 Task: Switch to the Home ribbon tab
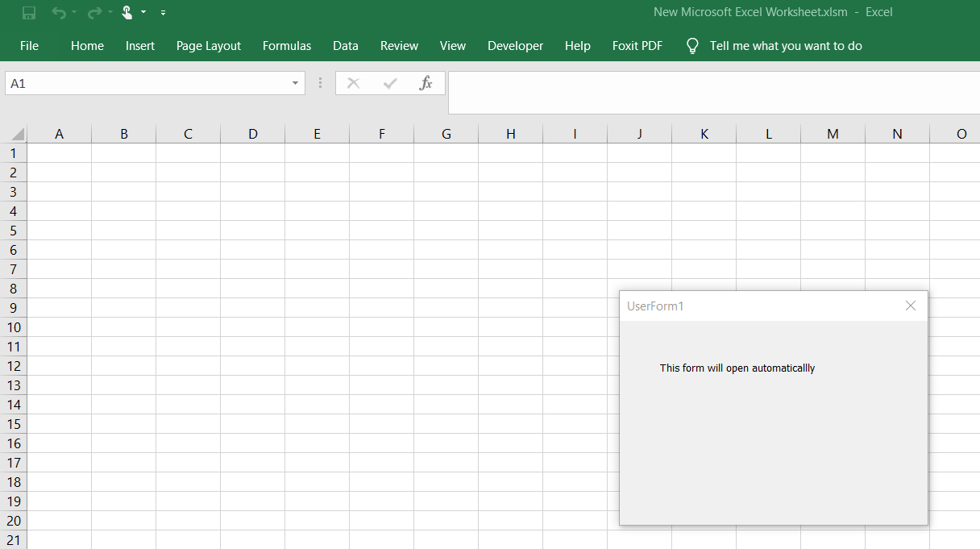pyautogui.click(x=87, y=46)
